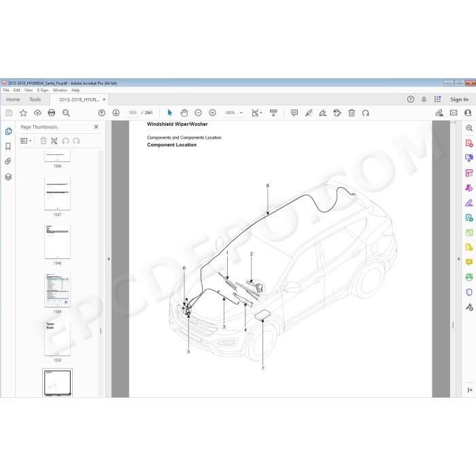This screenshot has height=476, width=476.
Task: Open the Bookmarks pane icon
Action: pos(8,146)
